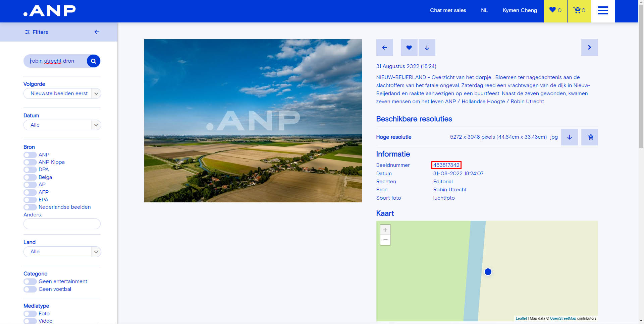
Task: Enable the ANP Kippa source toggle
Action: [x=30, y=162]
